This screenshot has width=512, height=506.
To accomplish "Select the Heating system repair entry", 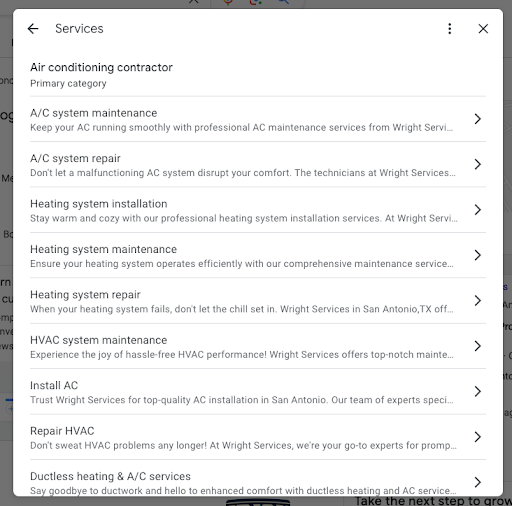I will [x=258, y=301].
